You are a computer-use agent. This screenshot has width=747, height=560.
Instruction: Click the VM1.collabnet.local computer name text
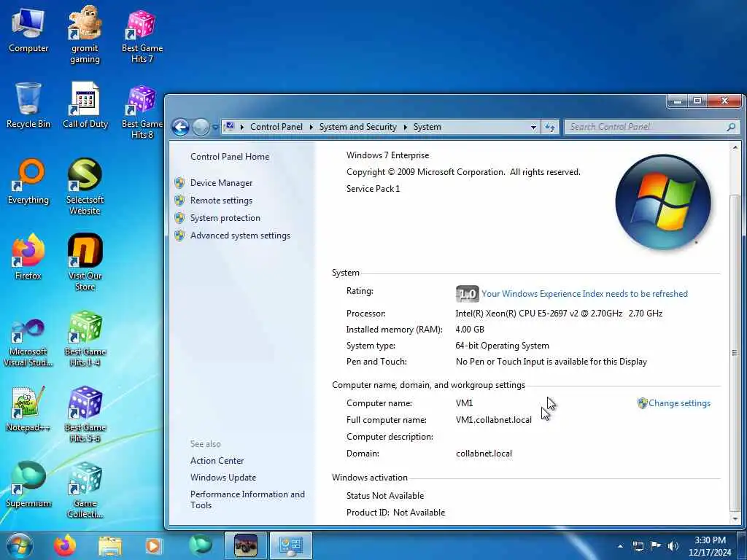494,420
